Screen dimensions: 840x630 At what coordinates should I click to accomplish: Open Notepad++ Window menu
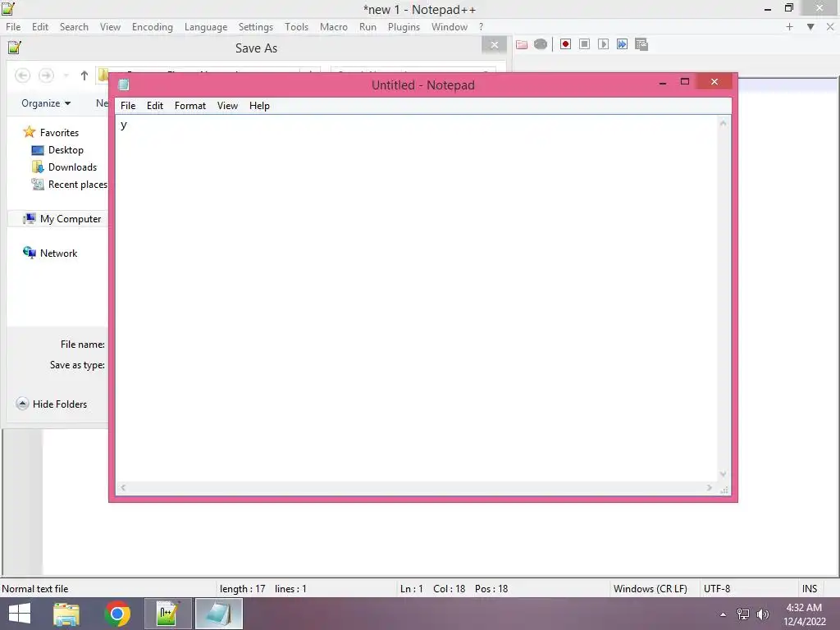click(450, 27)
